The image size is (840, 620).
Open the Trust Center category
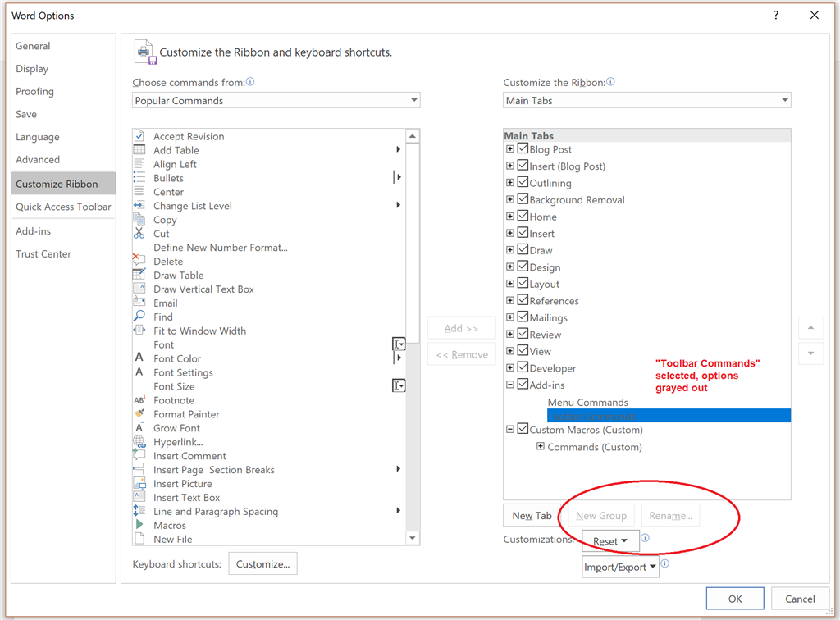63,253
